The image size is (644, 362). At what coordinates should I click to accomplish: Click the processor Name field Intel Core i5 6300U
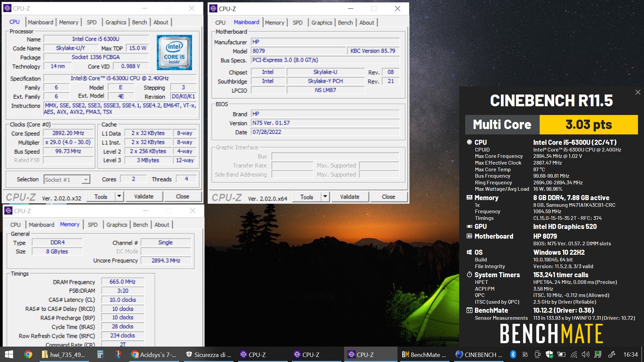[96, 39]
